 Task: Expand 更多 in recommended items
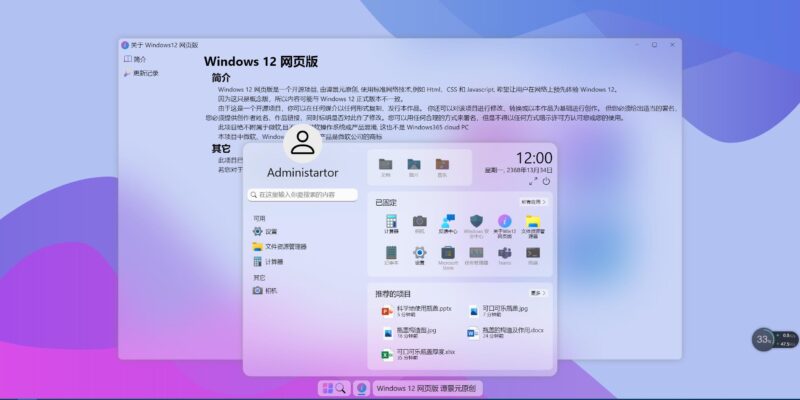point(538,293)
